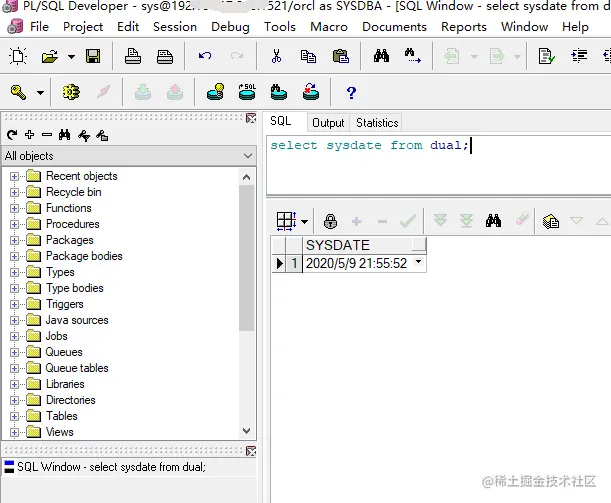Open the Session menu
Image resolution: width=611 pixels, height=503 pixels.
[175, 26]
